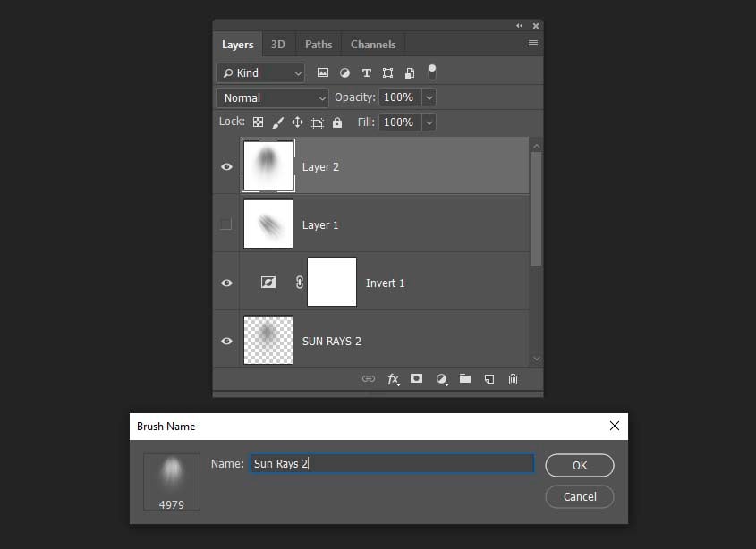Click the create new layer icon
This screenshot has width=756, height=549.
(x=489, y=379)
